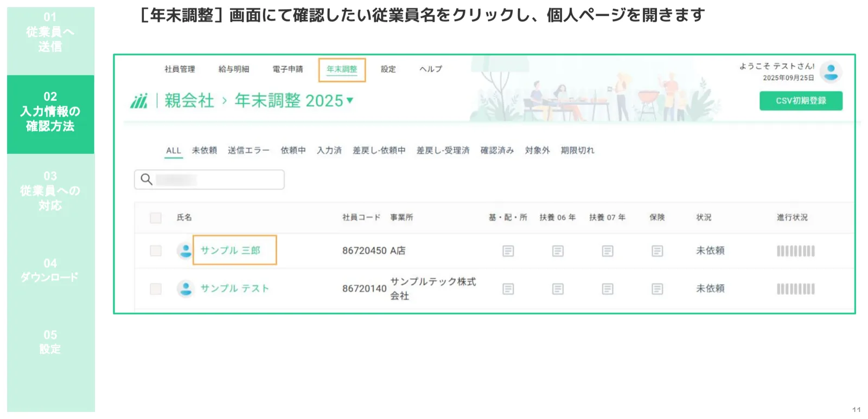Image resolution: width=868 pixels, height=419 pixels.
Task: Open 保険 document icon for サンプル 三郎
Action: (657, 251)
